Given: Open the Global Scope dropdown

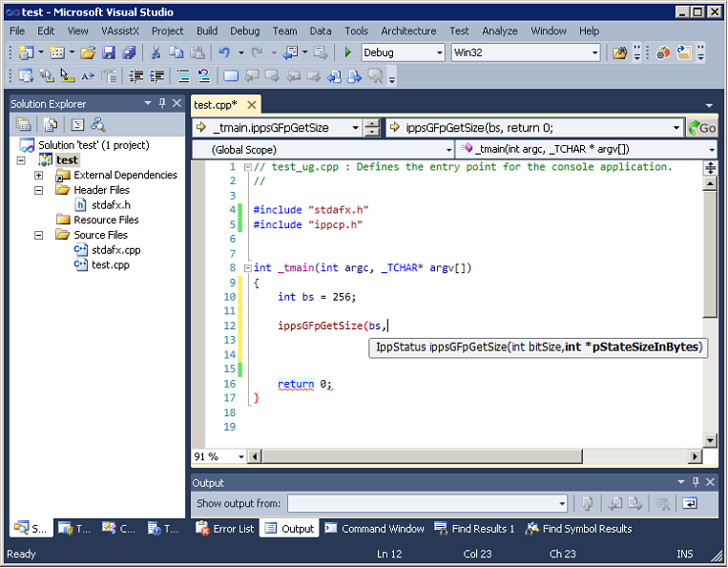Looking at the screenshot, I should point(448,150).
